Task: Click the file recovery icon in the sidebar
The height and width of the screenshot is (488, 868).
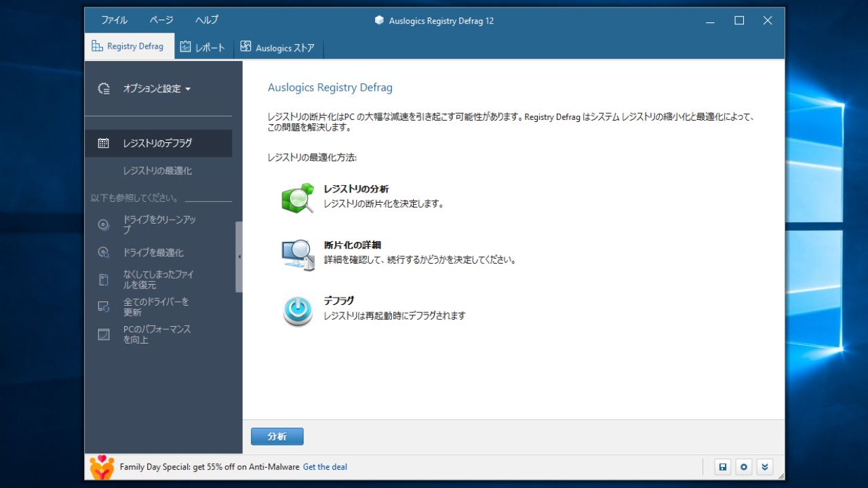Action: coord(103,280)
